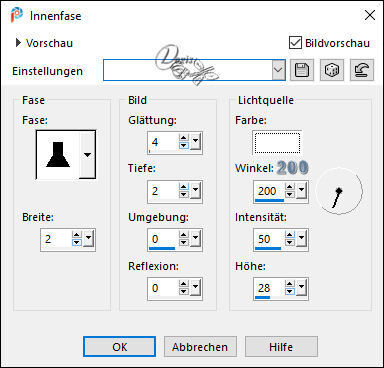
Task: Open the Umgebung slider dropdown arrow
Action: tap(195, 239)
